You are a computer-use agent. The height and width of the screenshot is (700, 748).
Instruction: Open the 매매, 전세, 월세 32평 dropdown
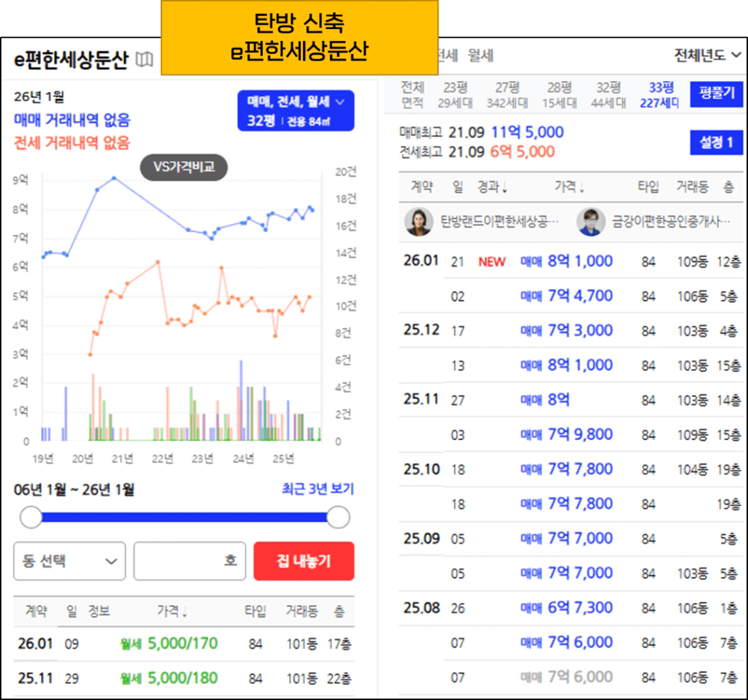[296, 111]
